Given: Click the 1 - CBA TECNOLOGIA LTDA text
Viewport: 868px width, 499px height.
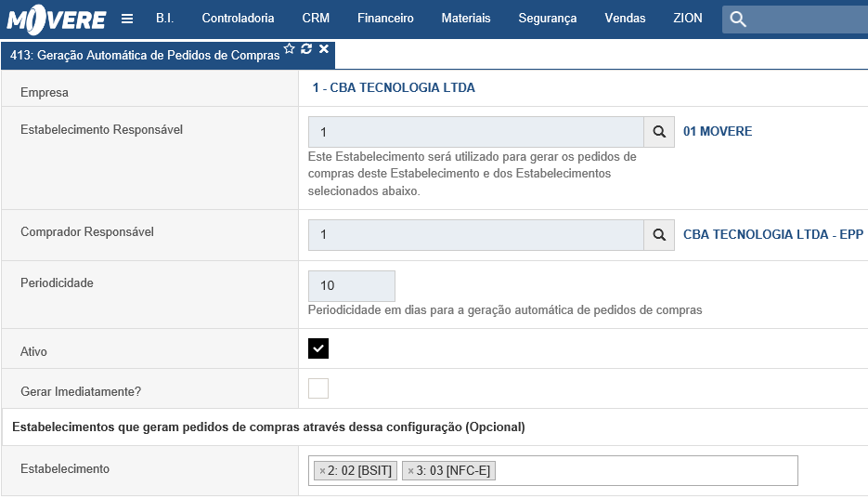Looking at the screenshot, I should coord(394,87).
